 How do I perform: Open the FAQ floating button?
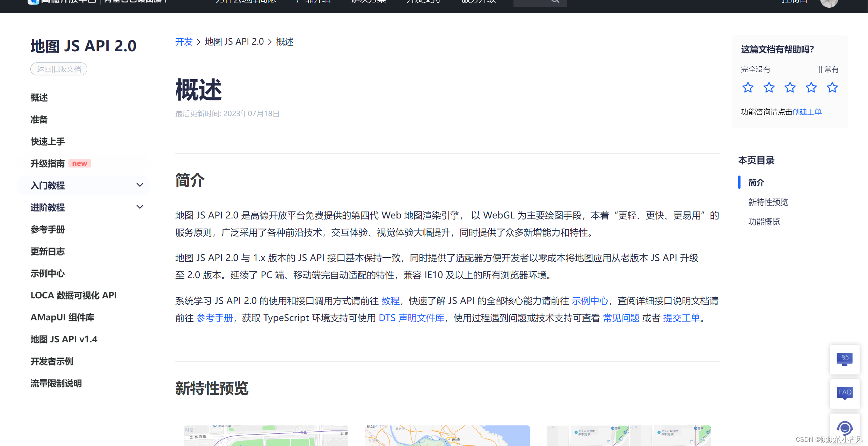click(x=845, y=393)
